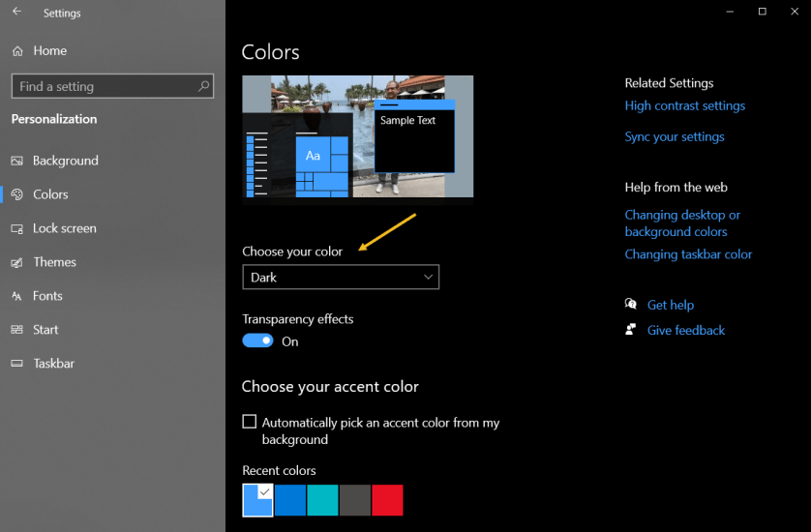Screen dimensions: 811x532
Task: Select the teal recent color swatch
Action: pyautogui.click(x=322, y=500)
